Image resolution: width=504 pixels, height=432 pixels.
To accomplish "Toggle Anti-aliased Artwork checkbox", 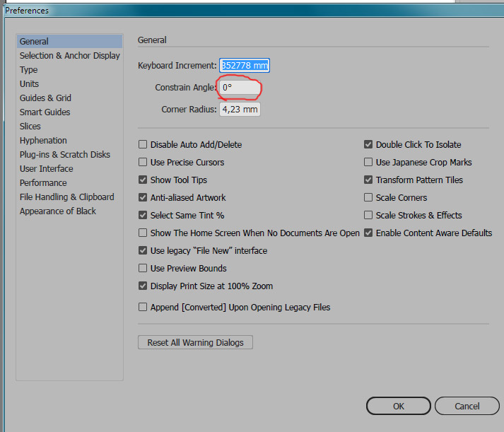I will (143, 197).
